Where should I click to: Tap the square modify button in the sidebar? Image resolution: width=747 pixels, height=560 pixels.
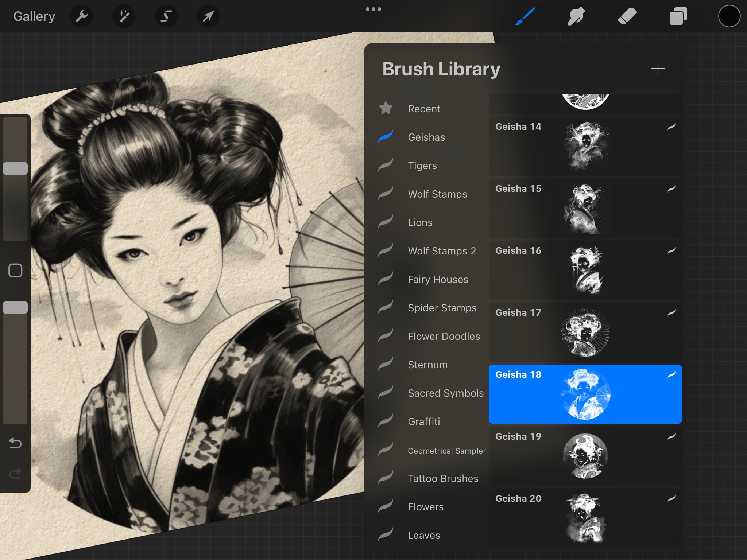pos(15,271)
